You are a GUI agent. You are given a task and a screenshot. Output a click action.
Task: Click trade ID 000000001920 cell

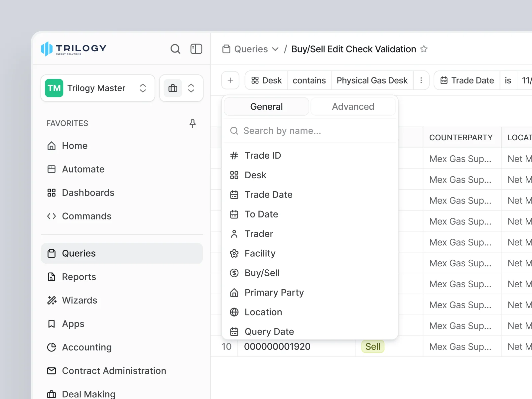pyautogui.click(x=297, y=347)
